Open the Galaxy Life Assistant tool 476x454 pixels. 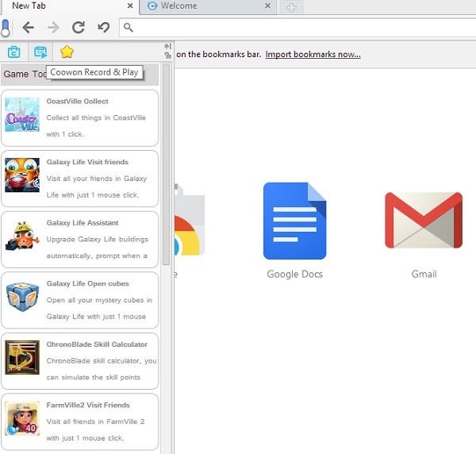(x=80, y=239)
